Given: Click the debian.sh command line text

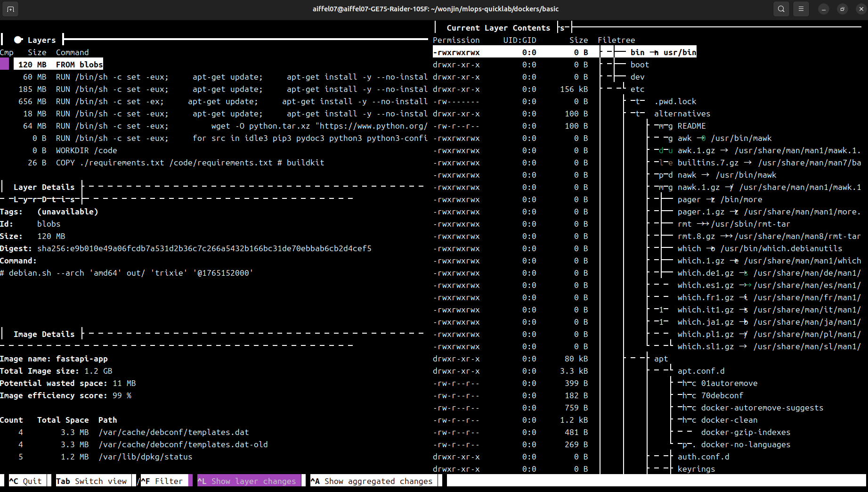Looking at the screenshot, I should (127, 273).
